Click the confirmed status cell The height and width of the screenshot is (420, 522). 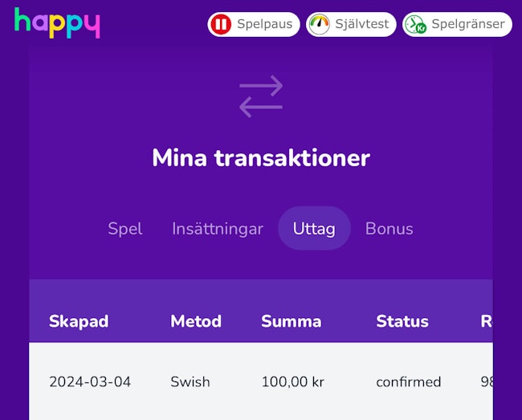[409, 381]
